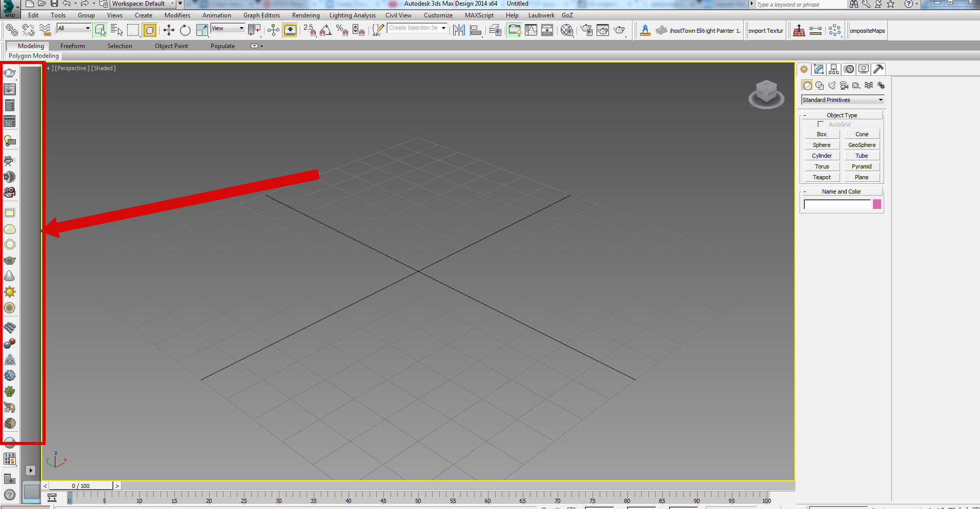Open the Rendering menu
The width and height of the screenshot is (980, 509).
[x=305, y=15]
